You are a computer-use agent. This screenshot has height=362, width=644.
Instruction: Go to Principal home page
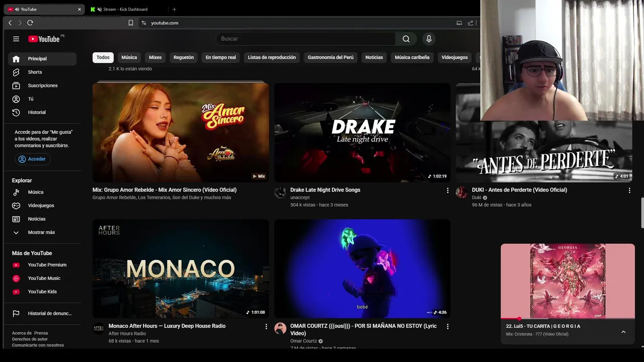click(42, 59)
